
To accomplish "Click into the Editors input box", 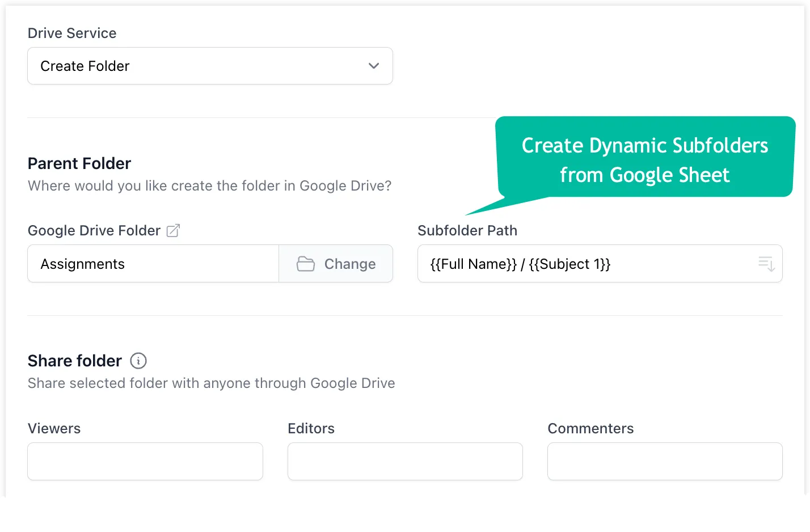I will [x=405, y=461].
